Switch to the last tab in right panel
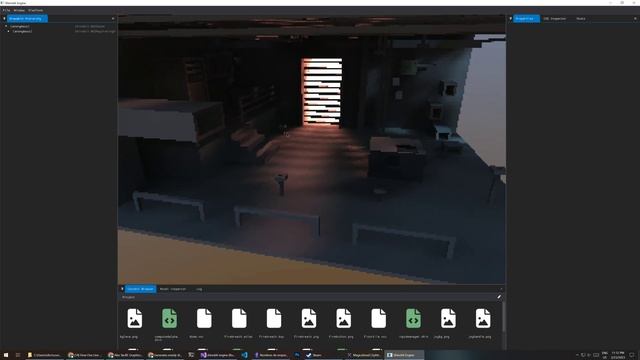The image size is (640, 360). tap(581, 19)
